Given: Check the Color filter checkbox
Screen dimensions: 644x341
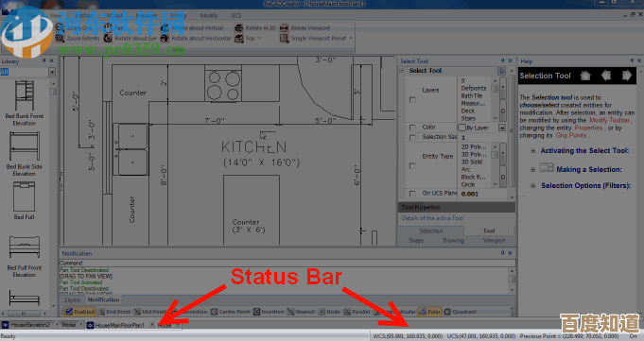Looking at the screenshot, I should pyautogui.click(x=412, y=128).
